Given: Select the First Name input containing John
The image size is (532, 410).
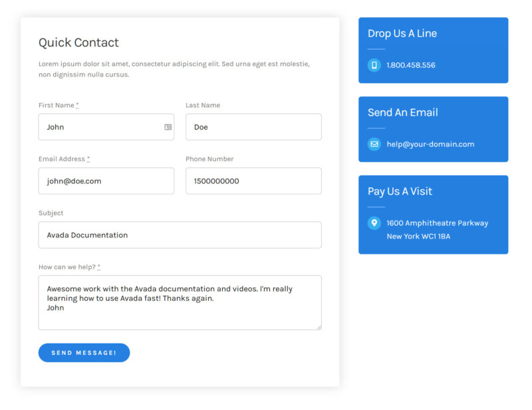Looking at the screenshot, I should coord(106,127).
